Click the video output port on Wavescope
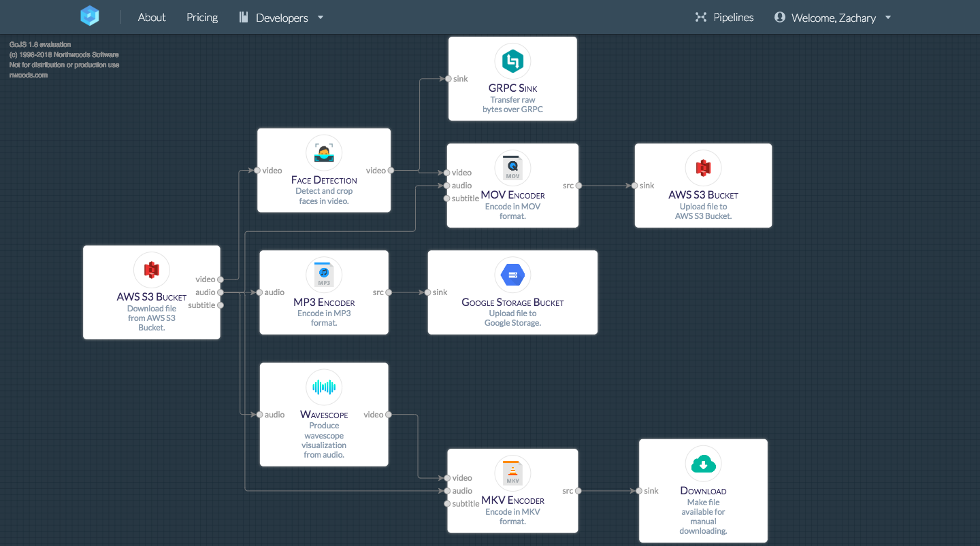Viewport: 980px width, 546px height. tap(389, 415)
